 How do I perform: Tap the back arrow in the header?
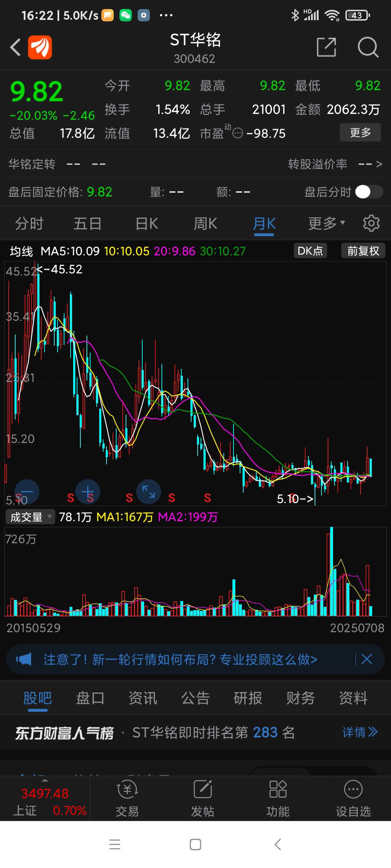pyautogui.click(x=15, y=47)
